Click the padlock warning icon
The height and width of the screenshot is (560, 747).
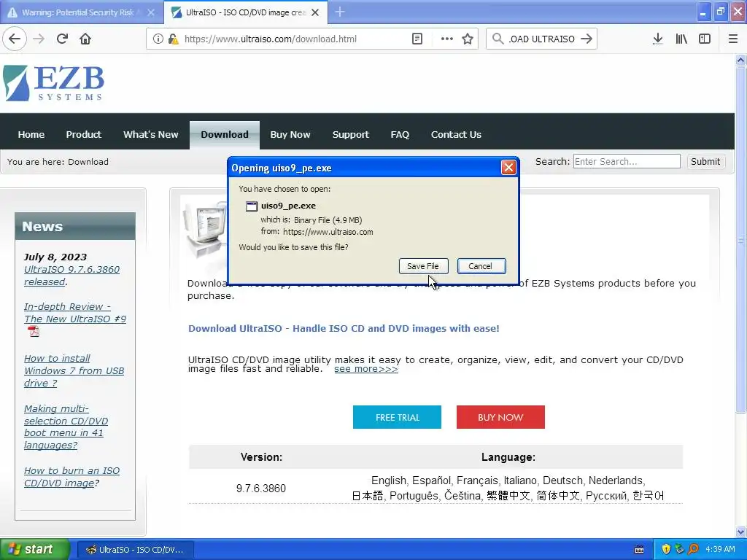173,39
